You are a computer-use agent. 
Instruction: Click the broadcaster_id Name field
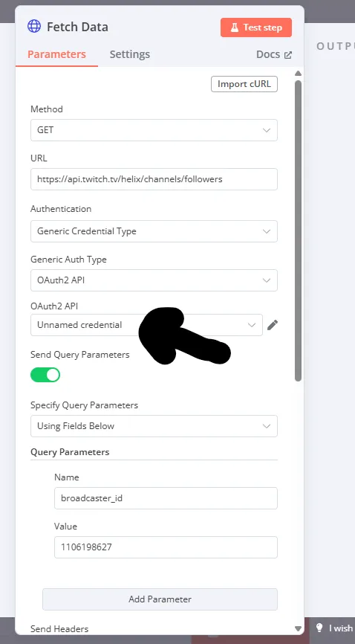pos(166,498)
